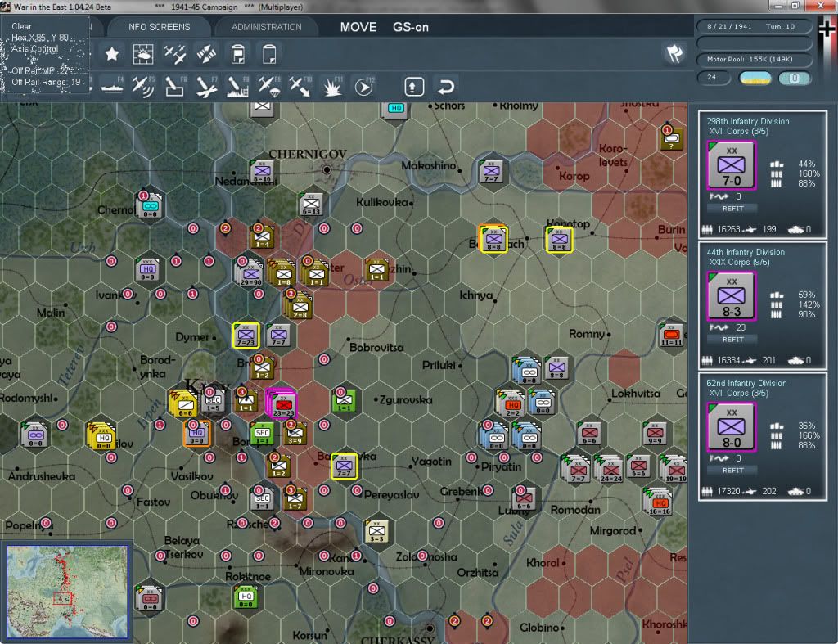Click the clear weather sky indicator
Image resolution: width=838 pixels, height=644 pixels.
pos(755,78)
